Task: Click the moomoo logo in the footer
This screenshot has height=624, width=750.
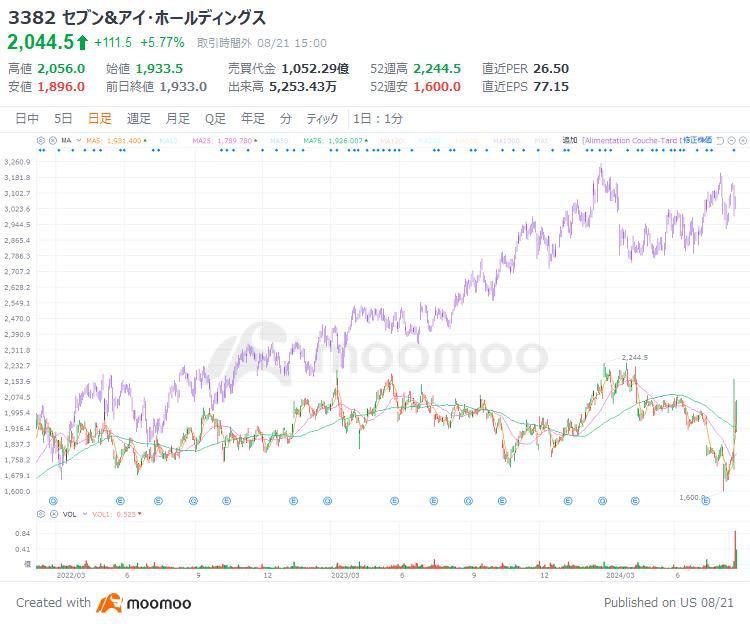Action: (x=143, y=603)
